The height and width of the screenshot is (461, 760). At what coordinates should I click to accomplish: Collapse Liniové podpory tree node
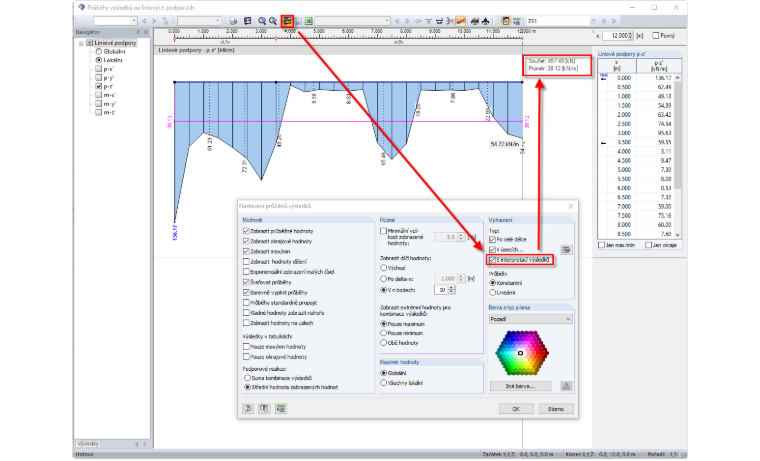[81, 43]
